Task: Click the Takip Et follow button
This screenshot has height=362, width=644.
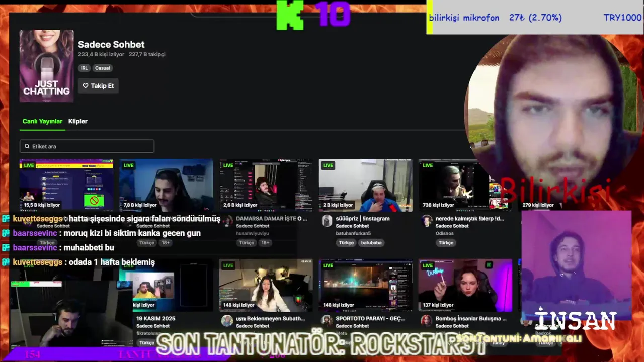Action: (x=98, y=86)
